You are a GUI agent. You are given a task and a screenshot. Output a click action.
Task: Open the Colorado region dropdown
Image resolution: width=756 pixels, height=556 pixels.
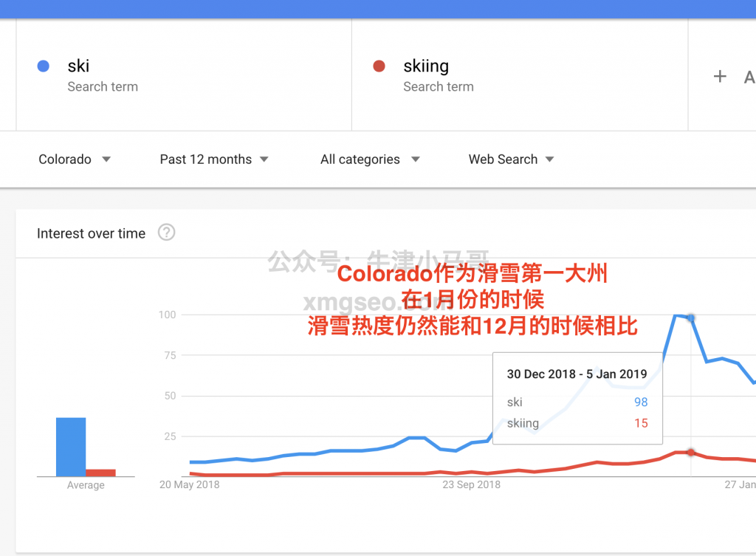[x=75, y=159]
